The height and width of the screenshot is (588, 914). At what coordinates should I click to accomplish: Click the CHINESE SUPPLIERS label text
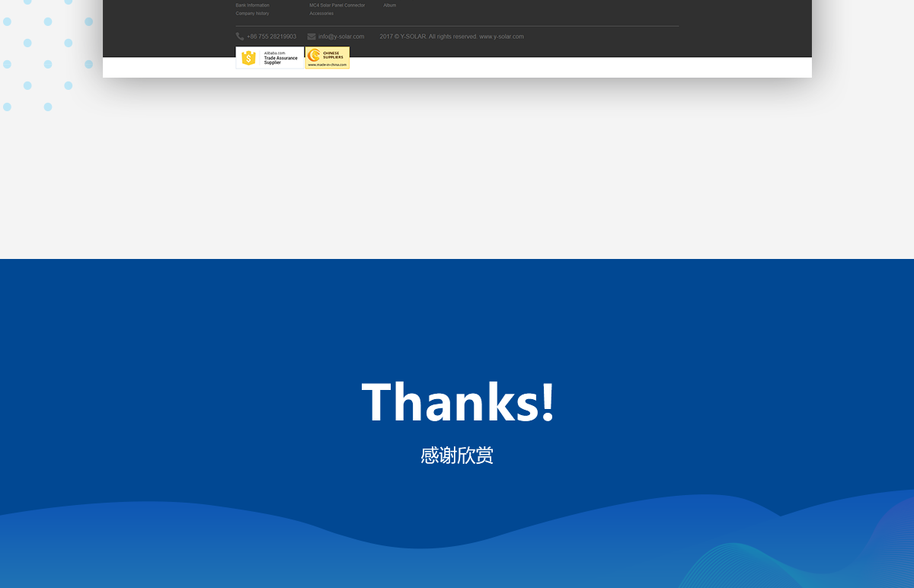pyautogui.click(x=333, y=55)
